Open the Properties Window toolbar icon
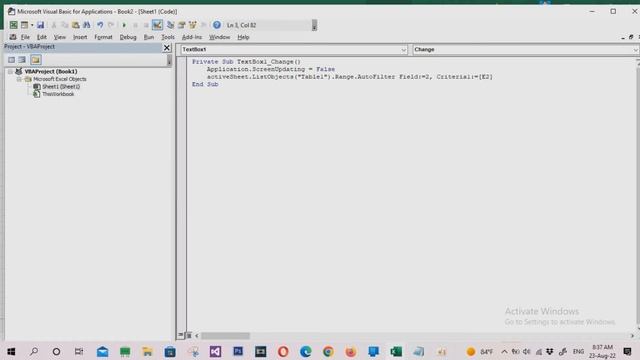 point(181,25)
